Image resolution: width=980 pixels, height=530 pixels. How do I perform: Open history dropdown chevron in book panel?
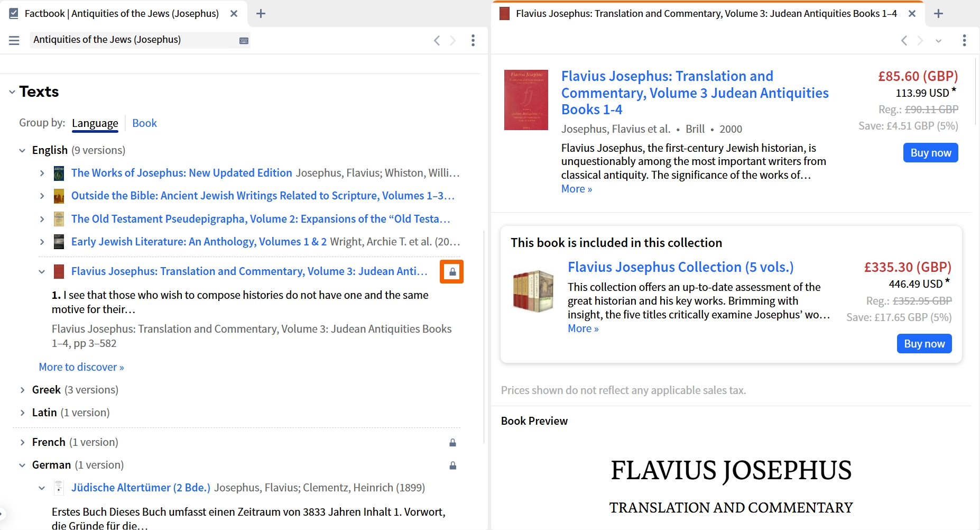point(939,41)
